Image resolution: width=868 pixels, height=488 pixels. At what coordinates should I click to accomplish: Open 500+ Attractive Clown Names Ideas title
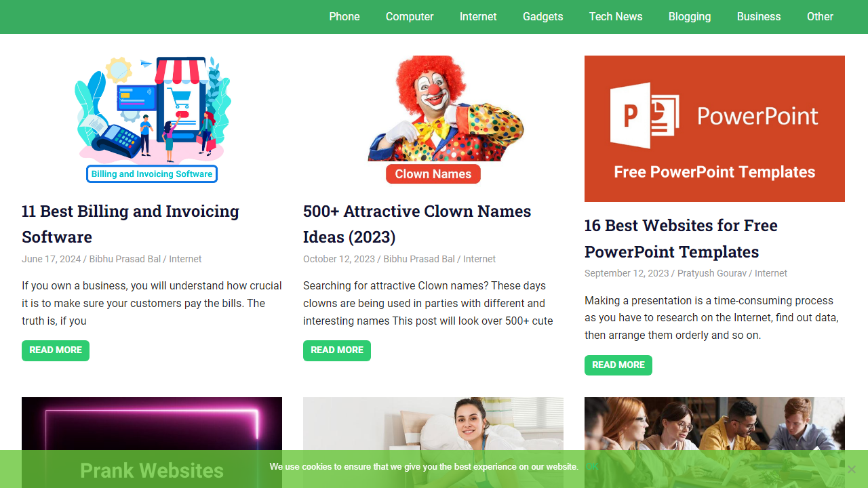pyautogui.click(x=417, y=224)
